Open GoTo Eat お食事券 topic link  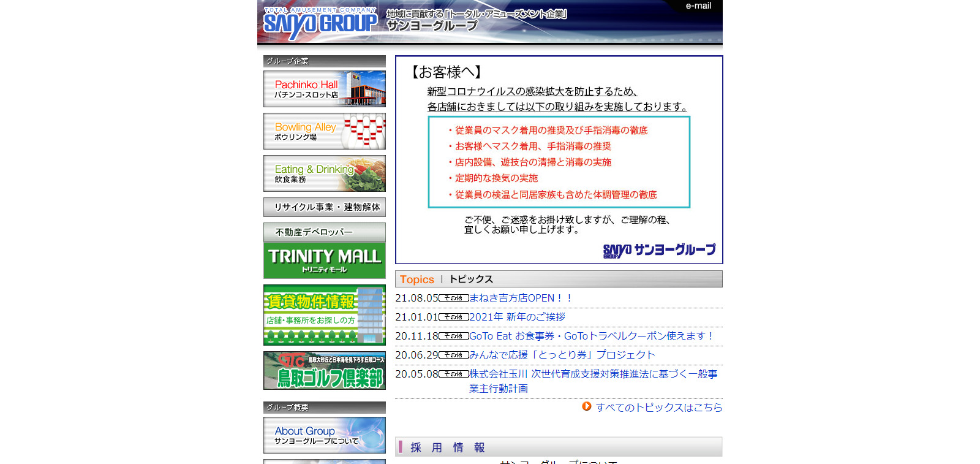(592, 336)
